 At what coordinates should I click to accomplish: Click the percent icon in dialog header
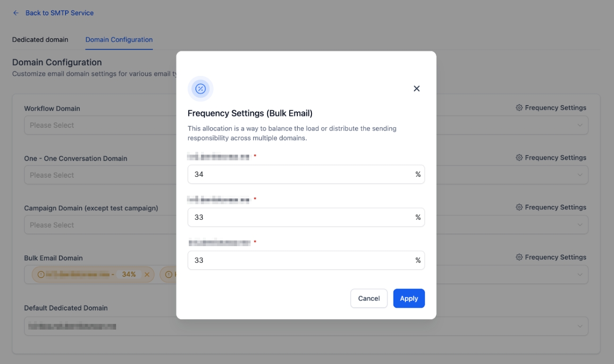(x=201, y=89)
